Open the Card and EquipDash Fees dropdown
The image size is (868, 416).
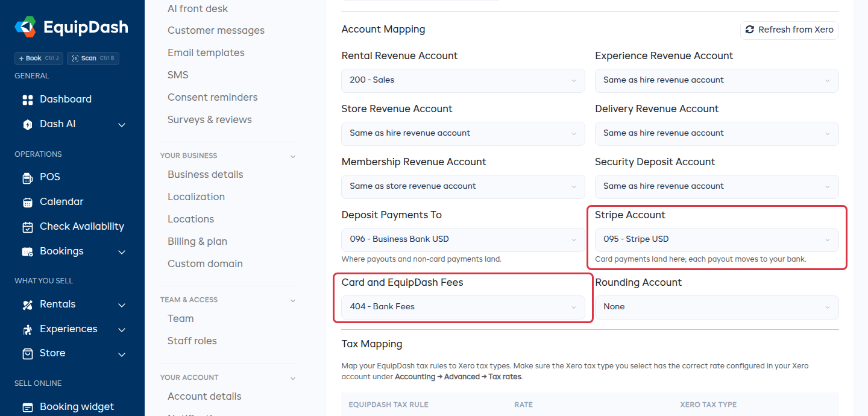[463, 307]
